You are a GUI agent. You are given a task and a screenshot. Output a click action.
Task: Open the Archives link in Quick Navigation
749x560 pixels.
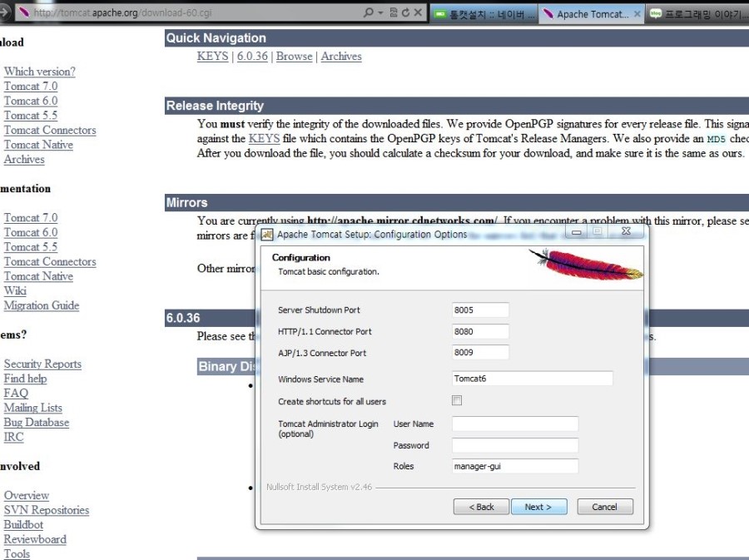tap(341, 57)
